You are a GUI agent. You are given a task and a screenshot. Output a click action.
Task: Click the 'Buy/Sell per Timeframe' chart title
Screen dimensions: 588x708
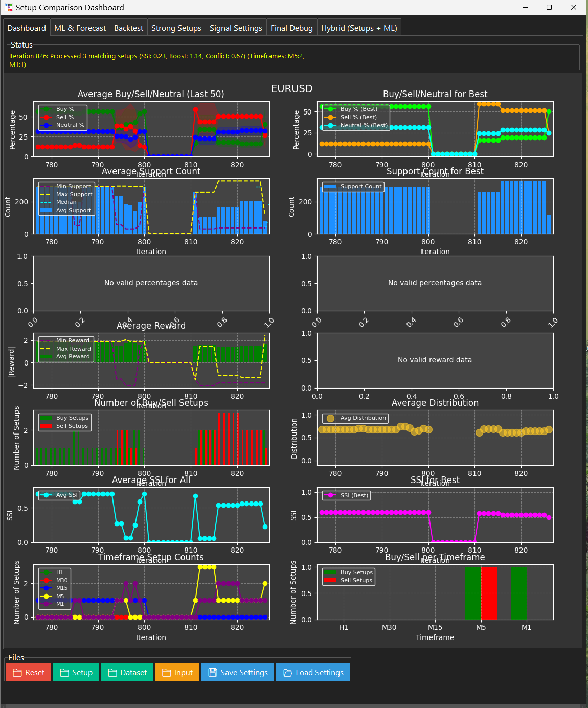[x=435, y=557]
